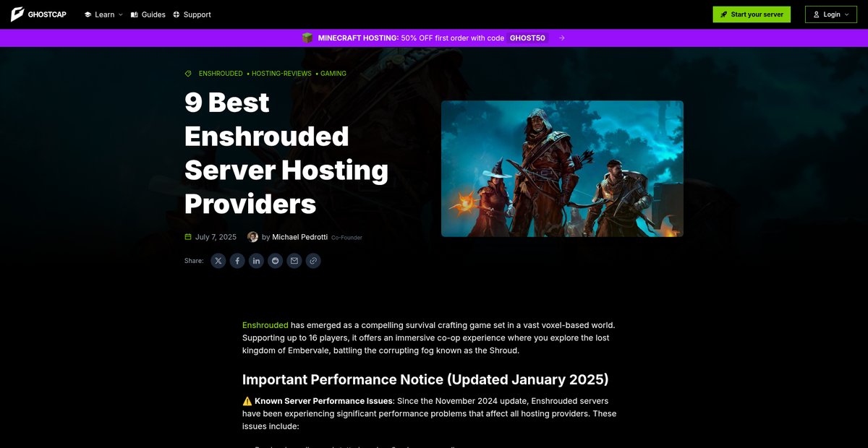Go to the Support page

tap(192, 14)
